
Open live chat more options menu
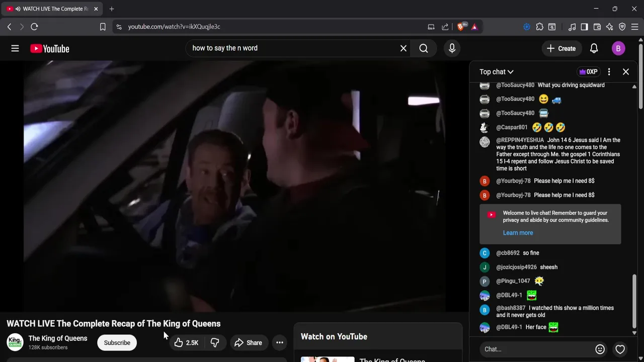coord(609,72)
